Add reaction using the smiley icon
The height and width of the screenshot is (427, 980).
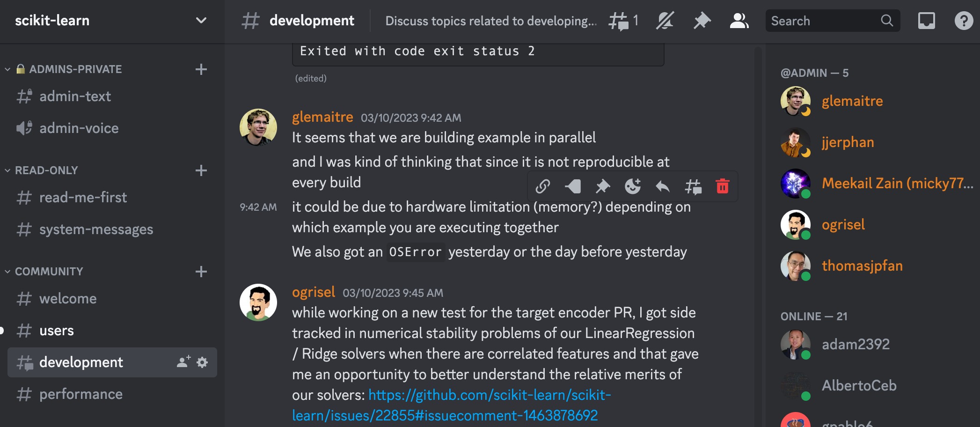(x=633, y=186)
